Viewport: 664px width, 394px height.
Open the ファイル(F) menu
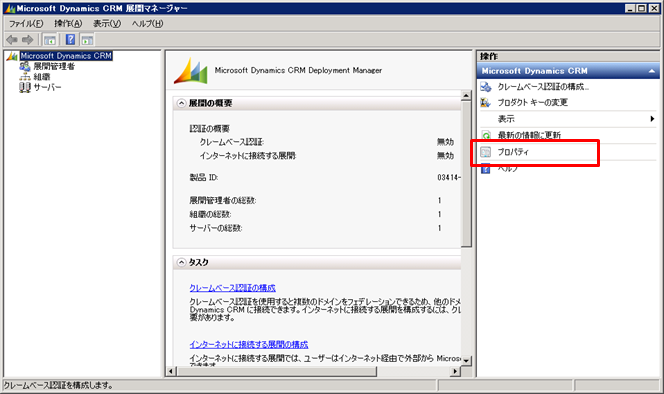(26, 24)
